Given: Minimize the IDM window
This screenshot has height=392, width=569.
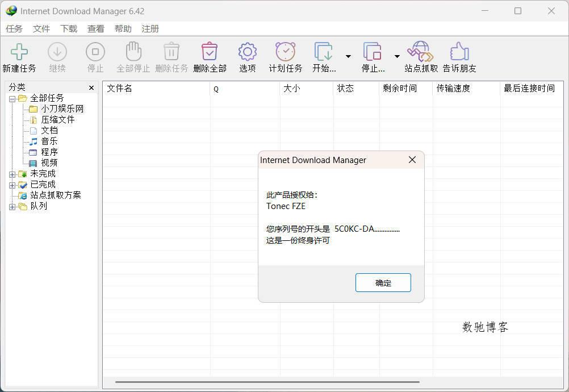Looking at the screenshot, I should pos(485,11).
